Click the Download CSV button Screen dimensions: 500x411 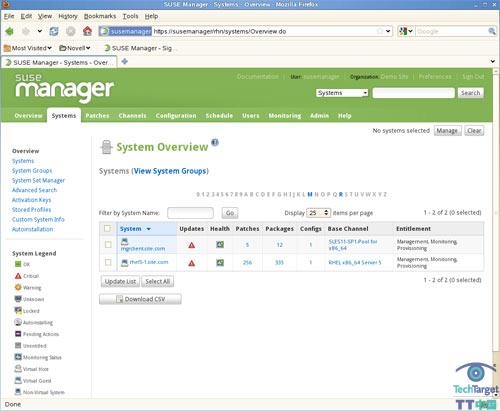[x=140, y=299]
